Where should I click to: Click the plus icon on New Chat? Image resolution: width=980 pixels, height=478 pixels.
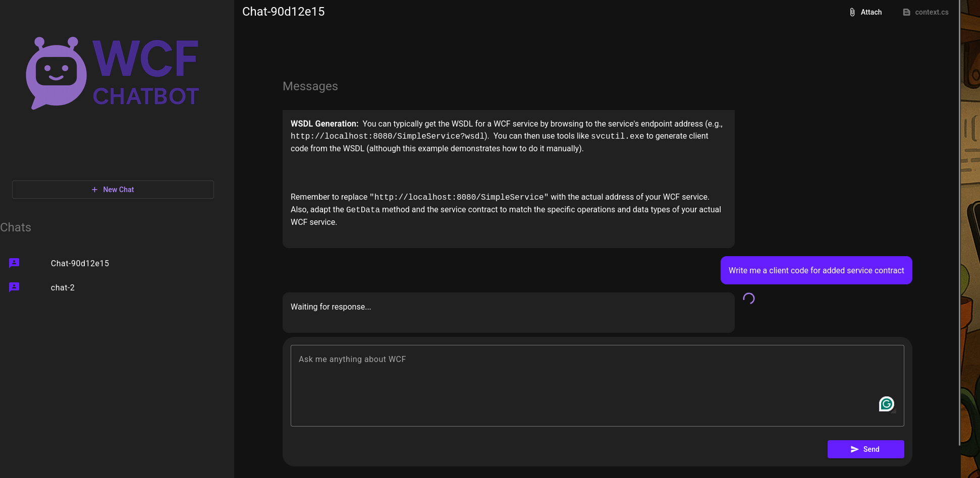(94, 190)
